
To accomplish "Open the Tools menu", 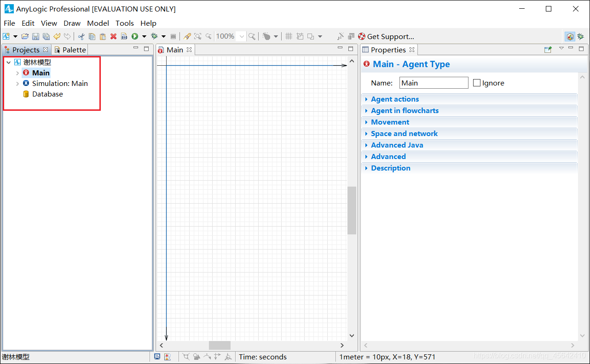I will tap(125, 23).
